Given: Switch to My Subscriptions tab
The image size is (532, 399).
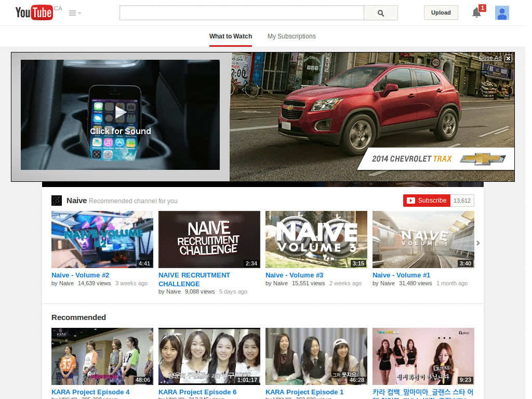Looking at the screenshot, I should (x=291, y=36).
